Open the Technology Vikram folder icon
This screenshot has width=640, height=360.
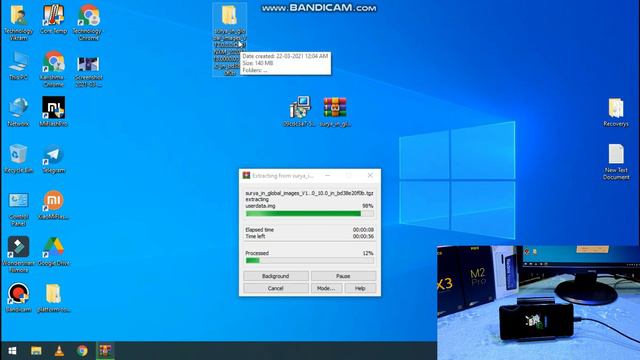pos(18,22)
